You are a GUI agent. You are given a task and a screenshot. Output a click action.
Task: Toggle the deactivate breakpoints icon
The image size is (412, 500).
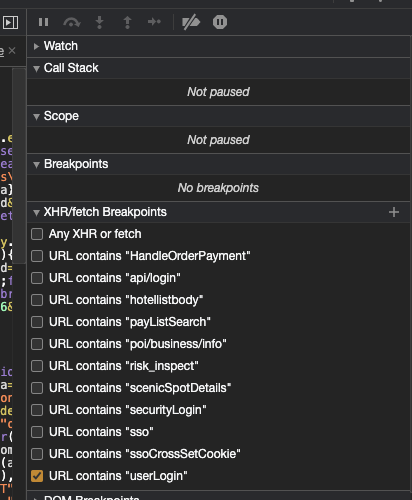(x=191, y=22)
